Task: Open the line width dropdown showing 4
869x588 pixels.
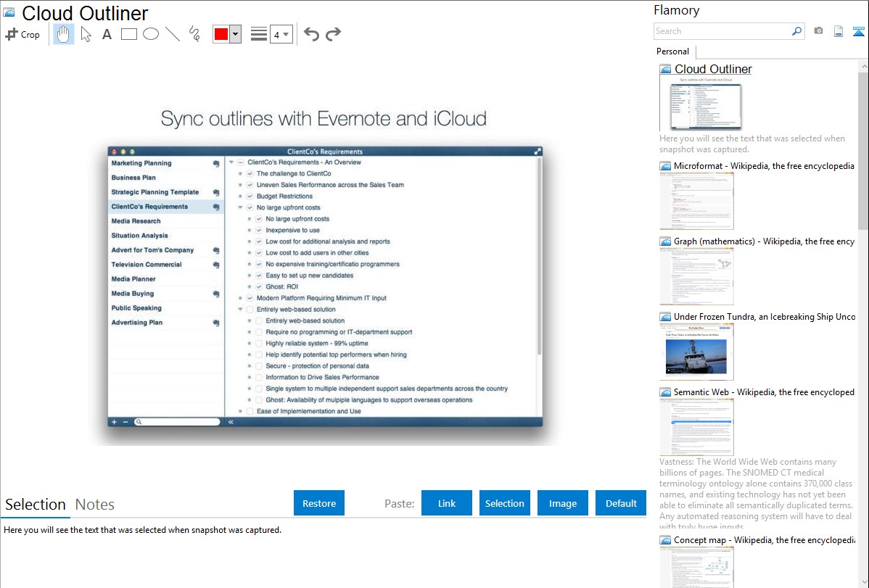Action: click(x=281, y=34)
